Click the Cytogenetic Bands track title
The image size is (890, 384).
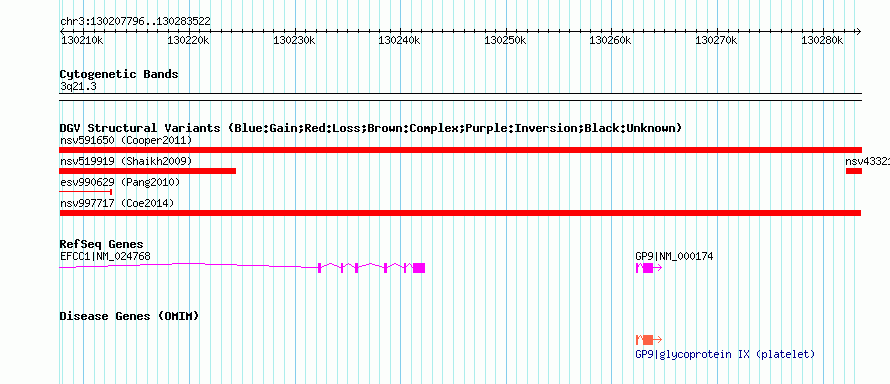coord(119,74)
